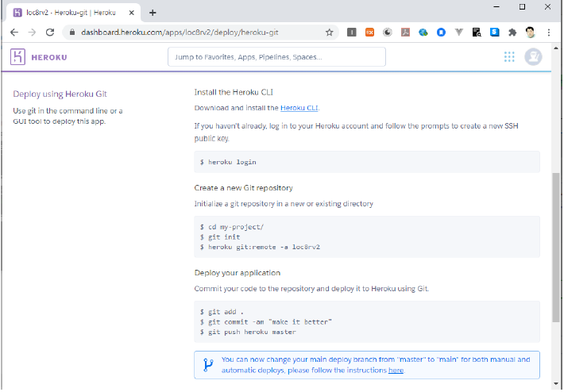The height and width of the screenshot is (392, 564).
Task: Click the blue circle extension icon
Action: tap(441, 33)
